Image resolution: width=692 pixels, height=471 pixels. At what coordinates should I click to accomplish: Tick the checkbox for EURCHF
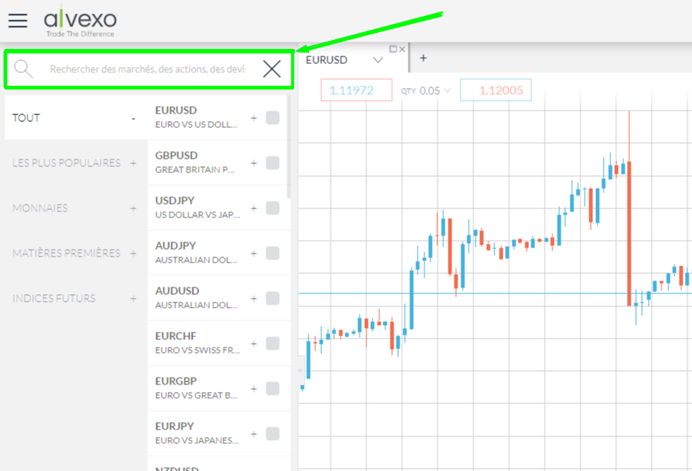tap(273, 343)
